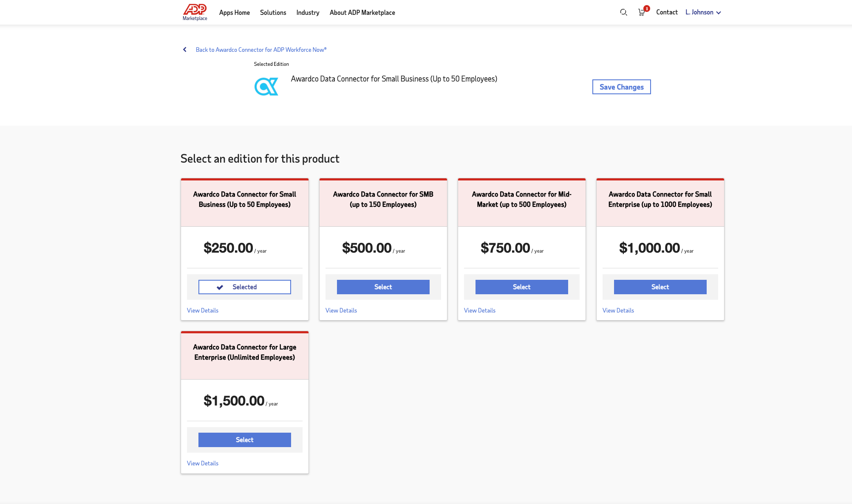
Task: Click About ADP Marketplace
Action: [x=362, y=12]
